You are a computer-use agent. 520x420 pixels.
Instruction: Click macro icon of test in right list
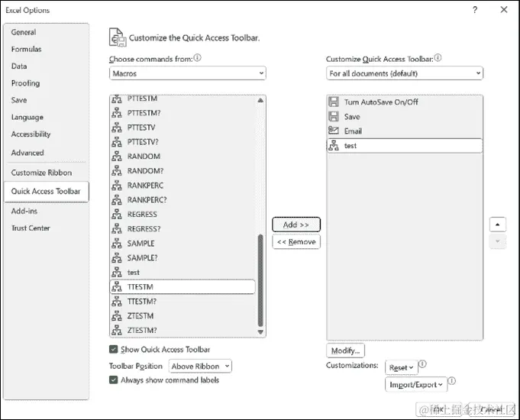pos(334,145)
